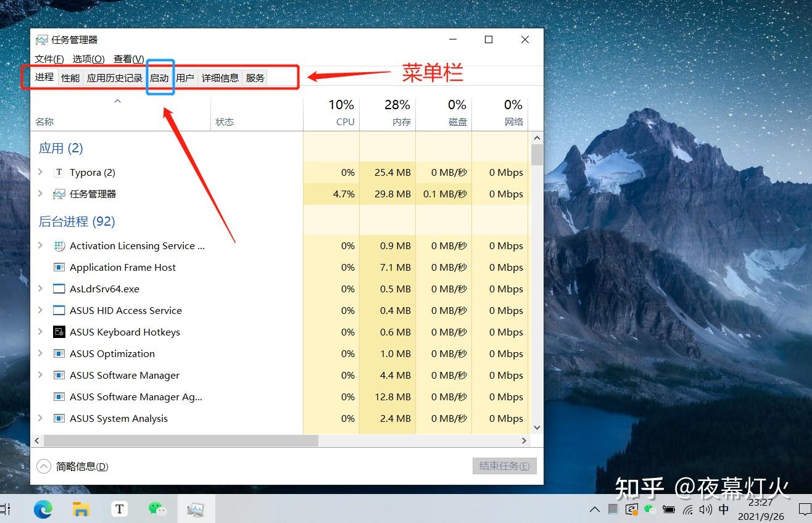Image resolution: width=812 pixels, height=523 pixels.
Task: Click the ASUS System Analysis icon
Action: pos(59,419)
